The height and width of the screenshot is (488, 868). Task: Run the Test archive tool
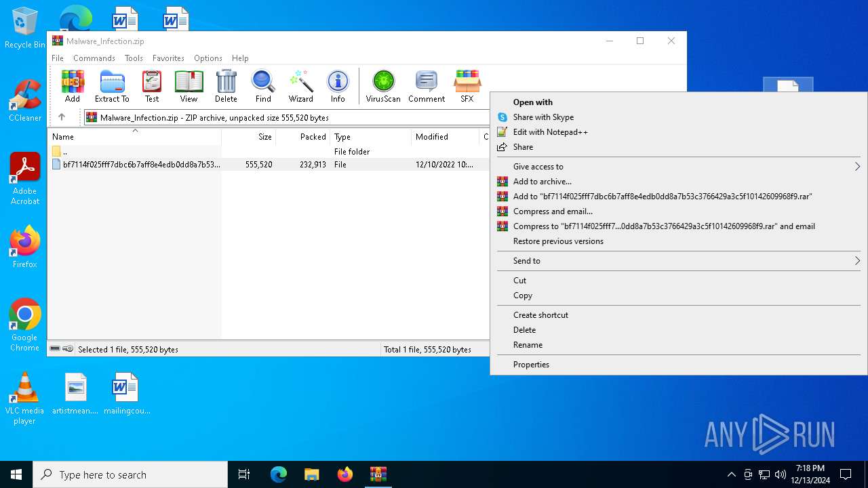click(x=152, y=86)
